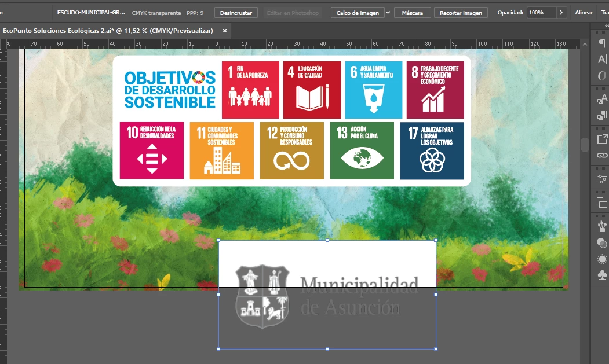609x364 pixels.
Task: Click the Alianzas para Lograr los Objetivos tile
Action: (432, 150)
